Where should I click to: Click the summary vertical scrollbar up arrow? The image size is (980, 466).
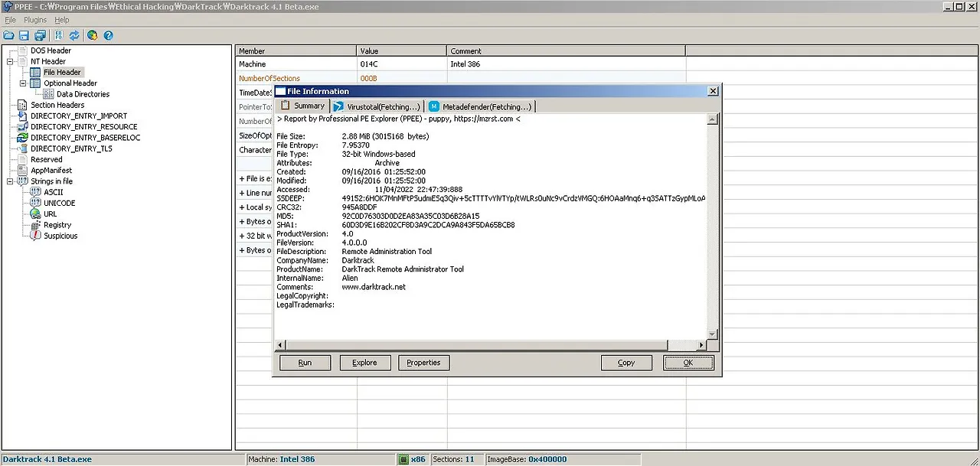(713, 119)
